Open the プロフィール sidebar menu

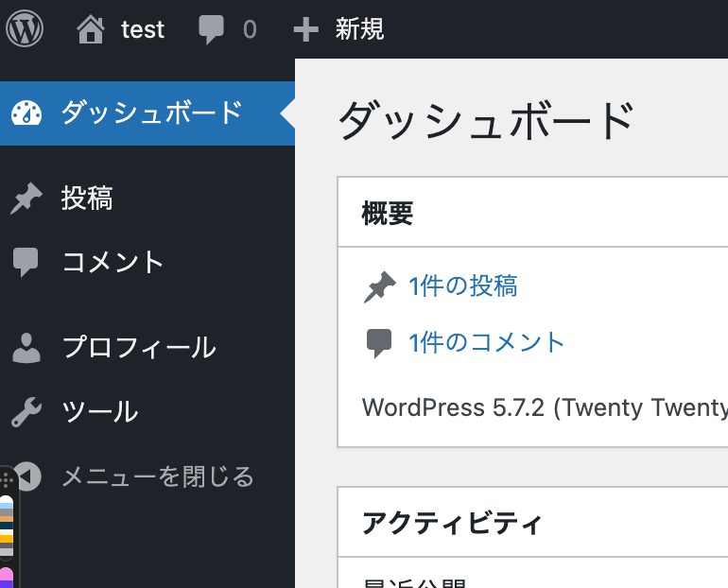(139, 347)
